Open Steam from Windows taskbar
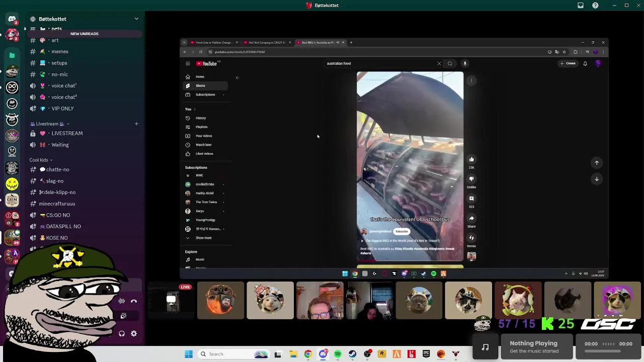This screenshot has width=644, height=362. pyautogui.click(x=353, y=354)
